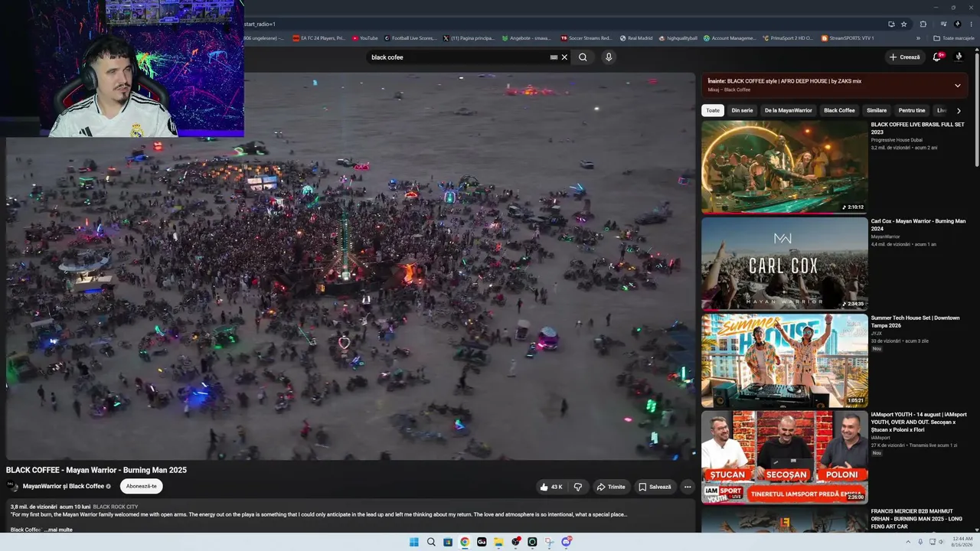The width and height of the screenshot is (980, 551).
Task: Open the 'Toate marcajele' bookmarks folder
Action: point(953,38)
